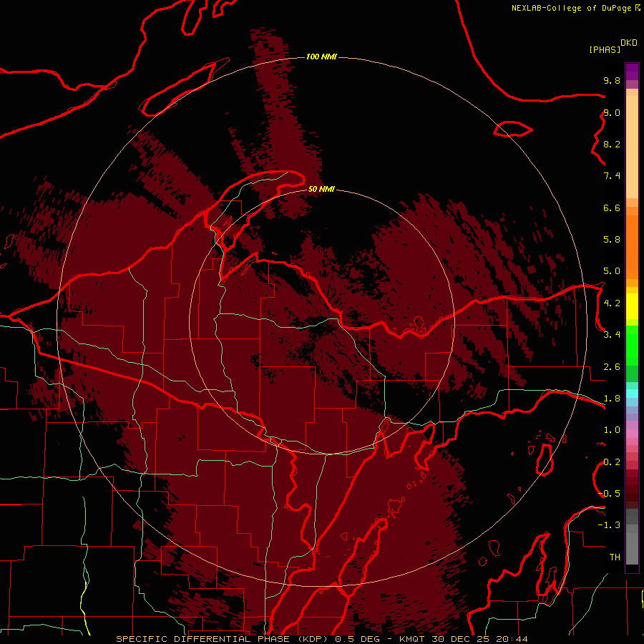Viewport: 644px width, 644px height.
Task: Click the (KDP) text in the caption
Action: (313, 639)
